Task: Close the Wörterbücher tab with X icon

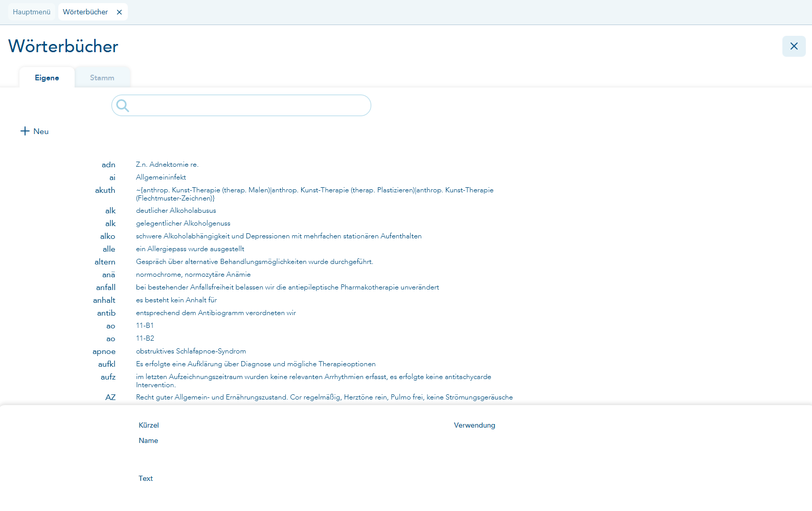Action: [x=119, y=12]
